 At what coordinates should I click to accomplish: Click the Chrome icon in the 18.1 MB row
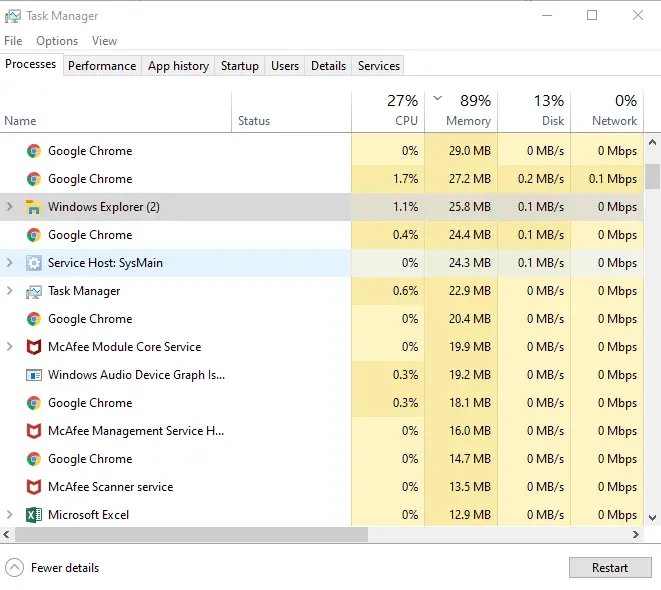point(34,403)
